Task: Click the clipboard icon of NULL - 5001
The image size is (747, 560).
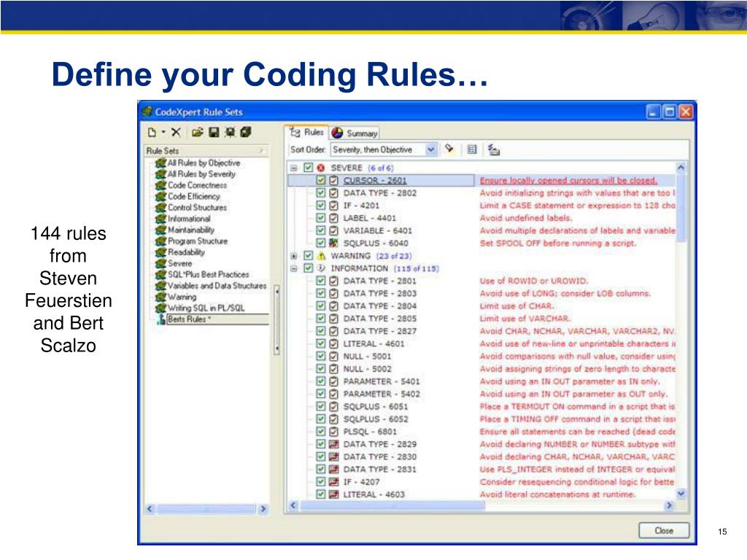Action: click(x=334, y=356)
